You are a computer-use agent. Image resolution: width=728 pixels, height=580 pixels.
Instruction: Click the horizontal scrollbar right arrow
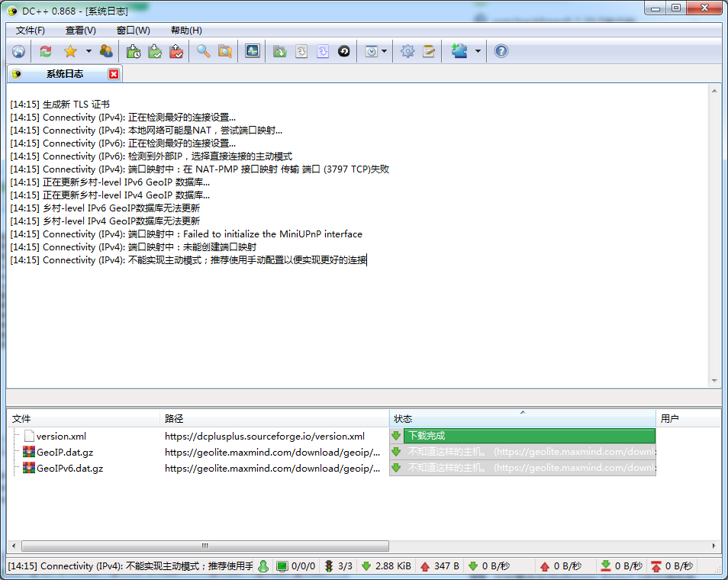click(x=714, y=546)
